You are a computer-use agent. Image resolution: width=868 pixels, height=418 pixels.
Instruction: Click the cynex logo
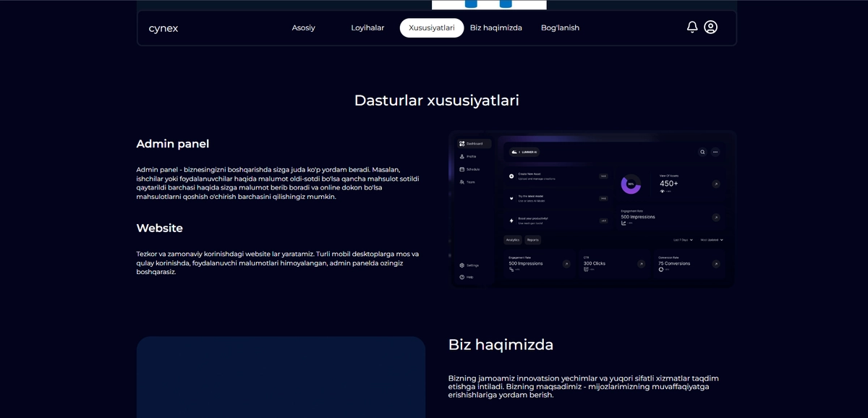[x=163, y=28]
